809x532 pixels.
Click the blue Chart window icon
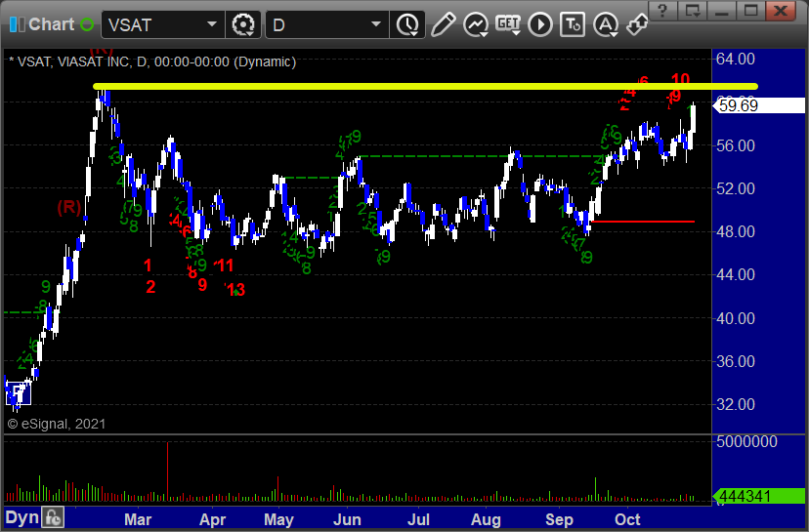pyautogui.click(x=17, y=24)
